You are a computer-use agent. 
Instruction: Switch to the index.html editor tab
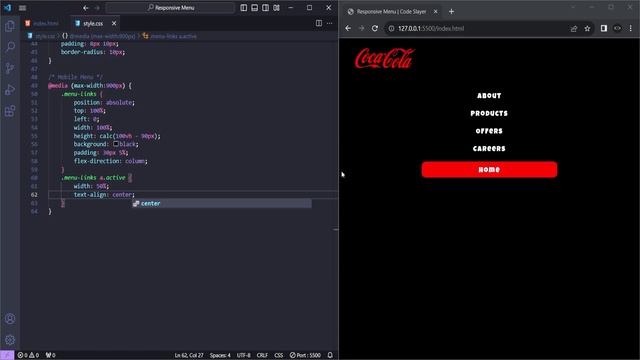45,23
